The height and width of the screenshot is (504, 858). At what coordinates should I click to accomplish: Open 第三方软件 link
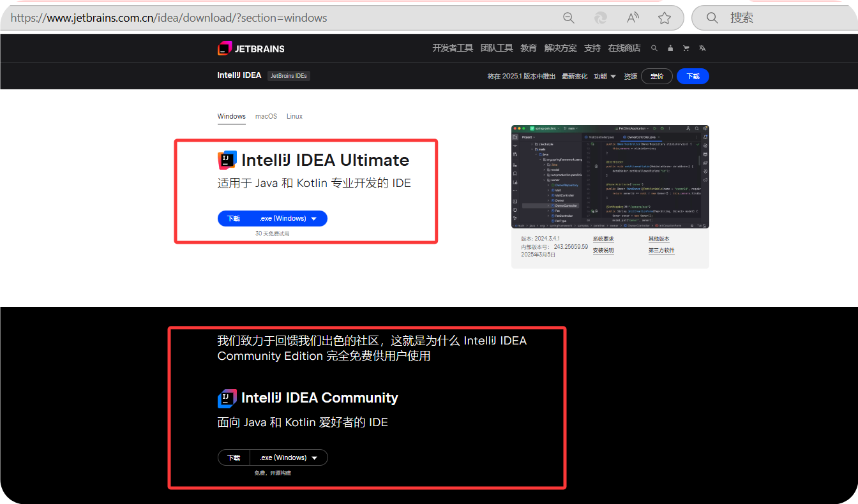point(661,251)
